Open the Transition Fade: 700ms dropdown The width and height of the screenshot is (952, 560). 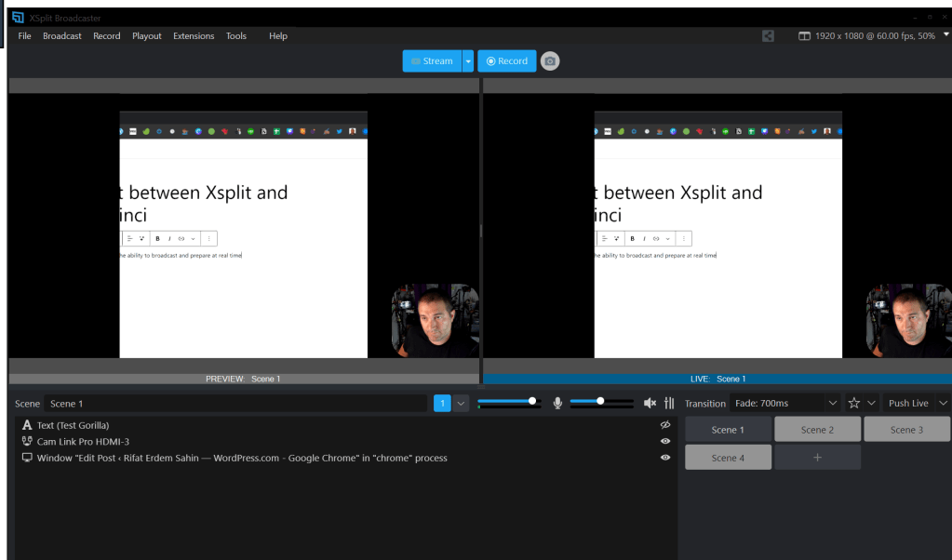point(785,403)
